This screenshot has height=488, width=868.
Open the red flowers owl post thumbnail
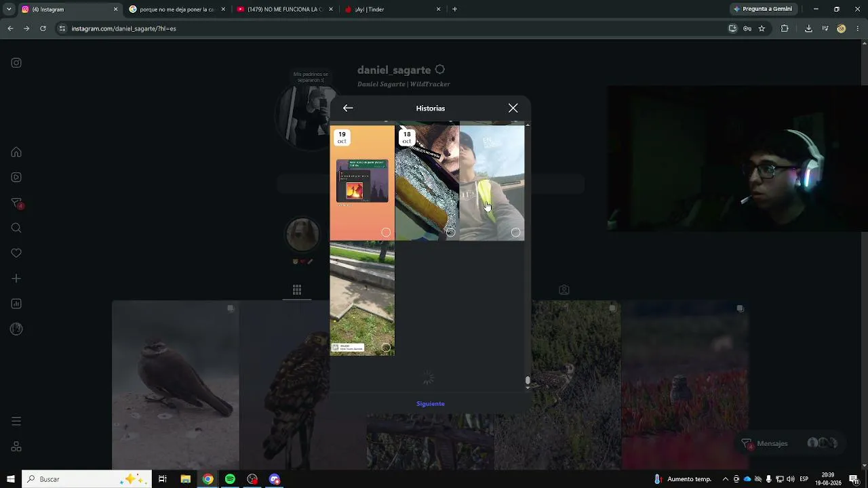(x=685, y=385)
